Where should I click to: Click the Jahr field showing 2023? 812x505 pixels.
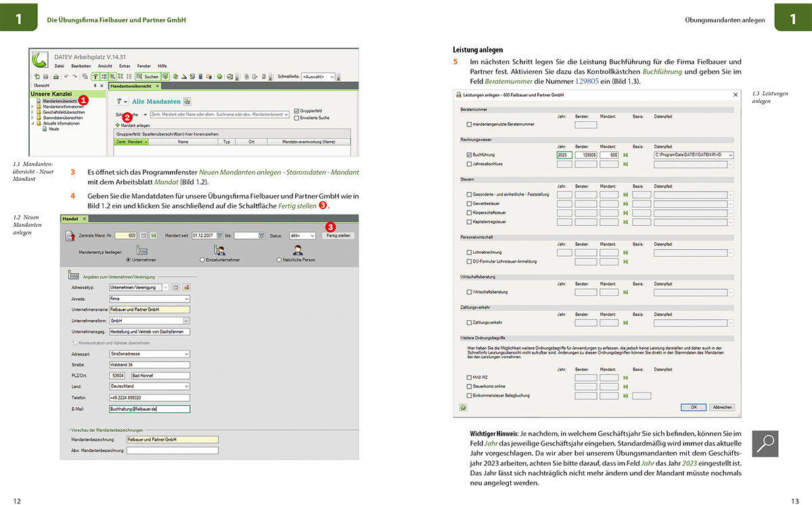pyautogui.click(x=565, y=155)
